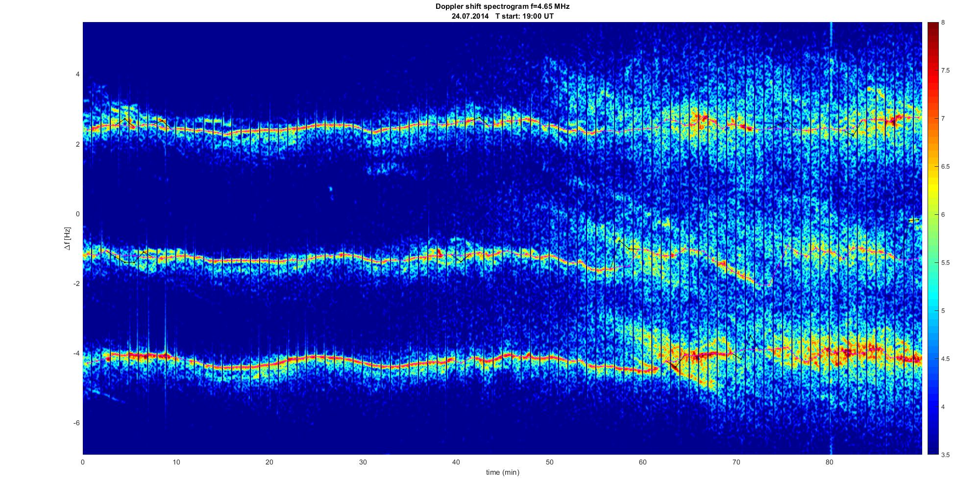
Task: Click the x-axis label 'time (min)'
Action: (502, 472)
